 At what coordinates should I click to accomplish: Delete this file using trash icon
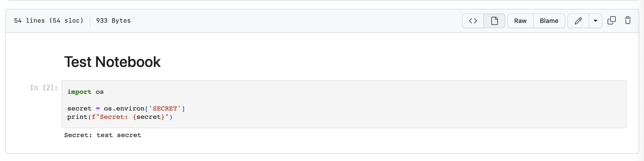tap(628, 20)
